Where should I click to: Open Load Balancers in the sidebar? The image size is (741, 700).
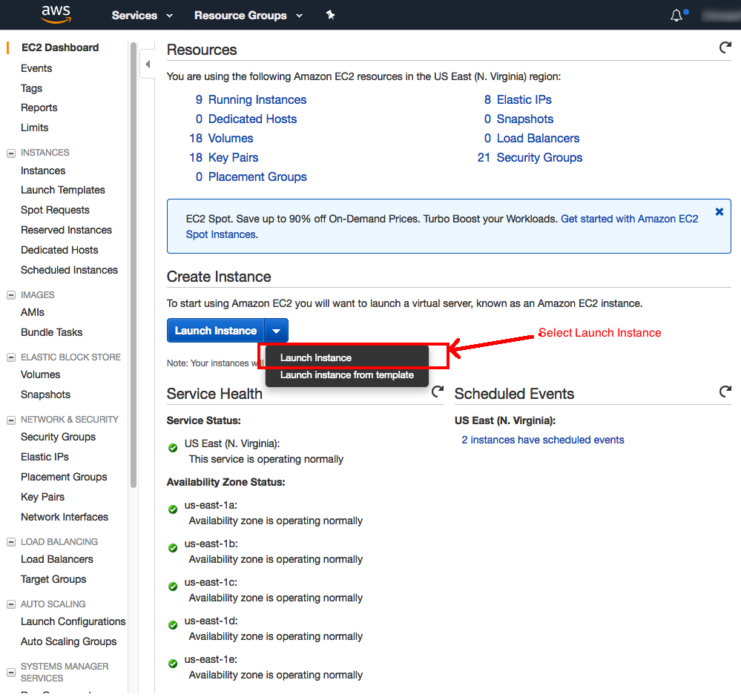(x=56, y=559)
